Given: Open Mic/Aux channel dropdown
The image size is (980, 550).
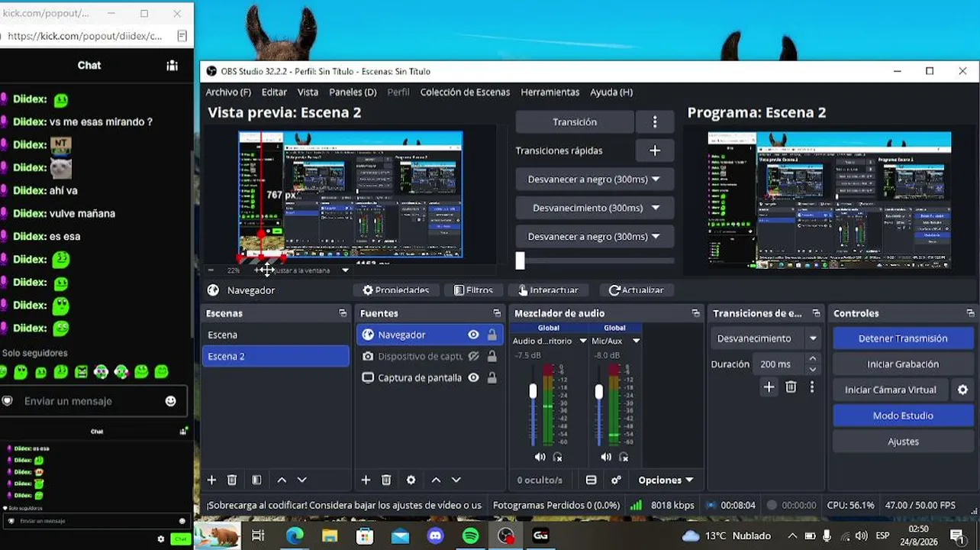Looking at the screenshot, I should click(636, 341).
